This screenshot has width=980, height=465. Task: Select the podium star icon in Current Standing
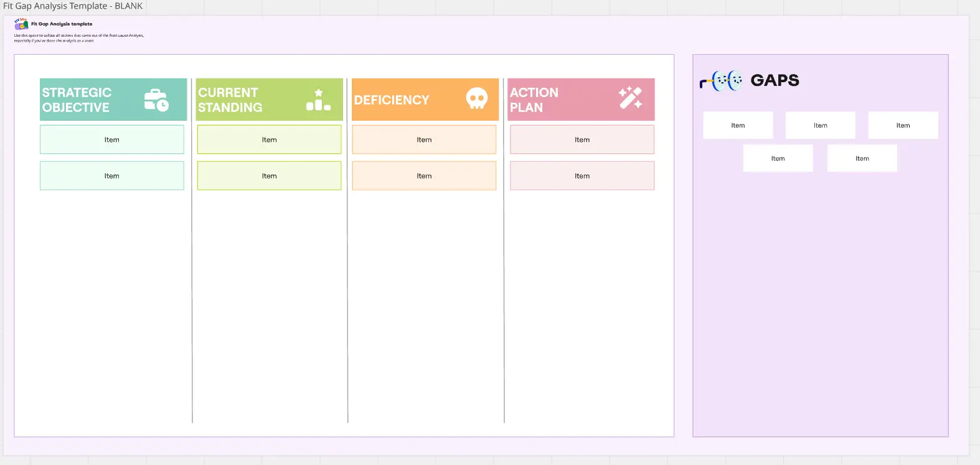pyautogui.click(x=318, y=100)
